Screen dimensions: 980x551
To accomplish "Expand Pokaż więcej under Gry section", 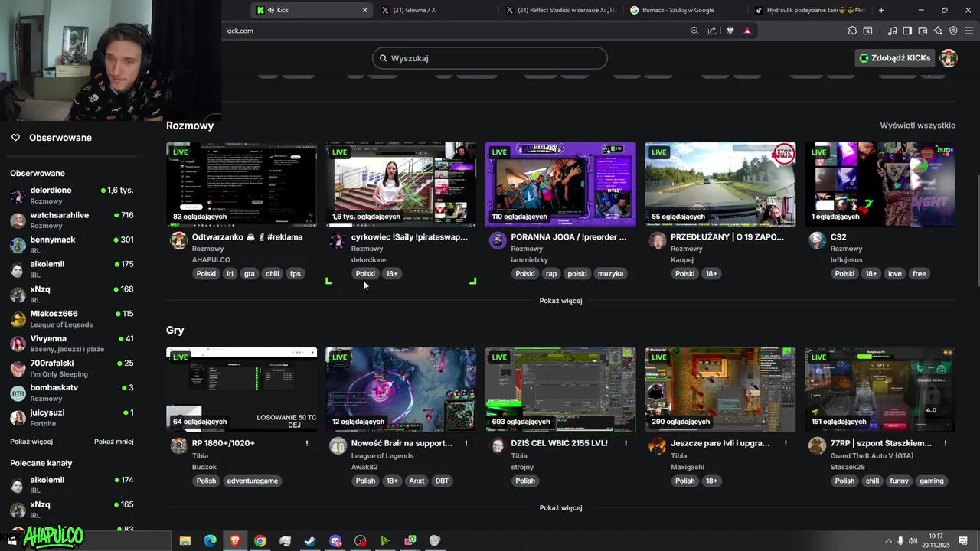I will (x=560, y=508).
